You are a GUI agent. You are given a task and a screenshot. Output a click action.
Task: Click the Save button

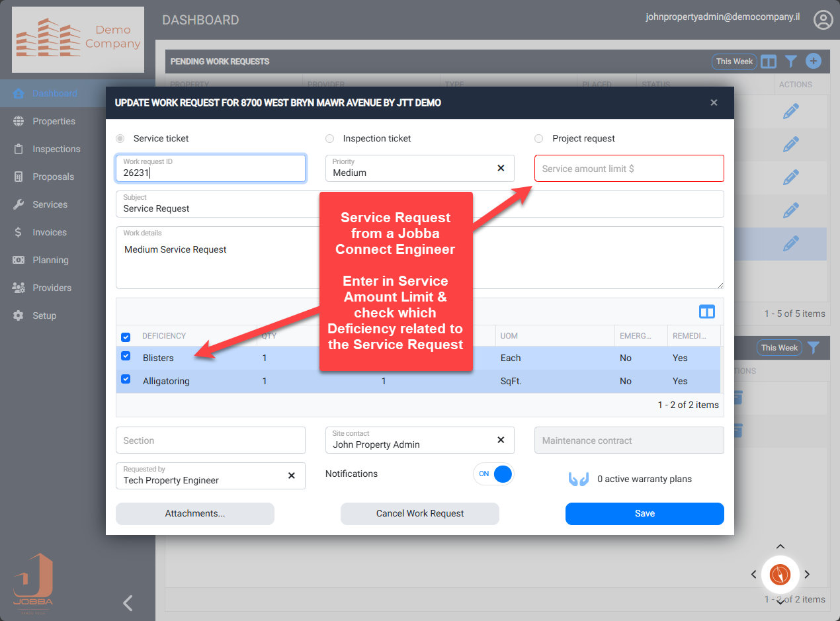click(x=644, y=514)
